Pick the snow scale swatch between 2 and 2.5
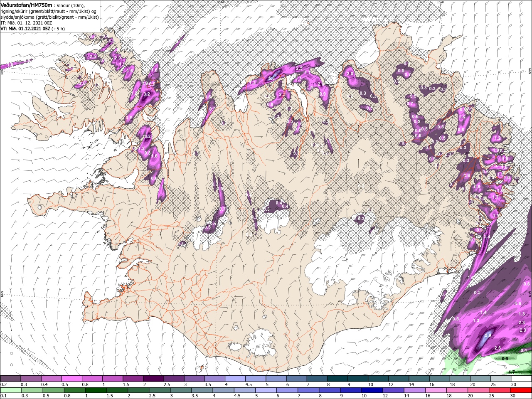This screenshot has height=399, width=532. (153, 379)
